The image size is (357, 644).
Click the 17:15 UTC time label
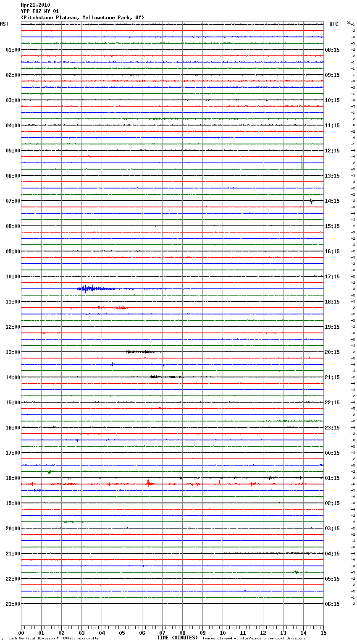tap(332, 277)
